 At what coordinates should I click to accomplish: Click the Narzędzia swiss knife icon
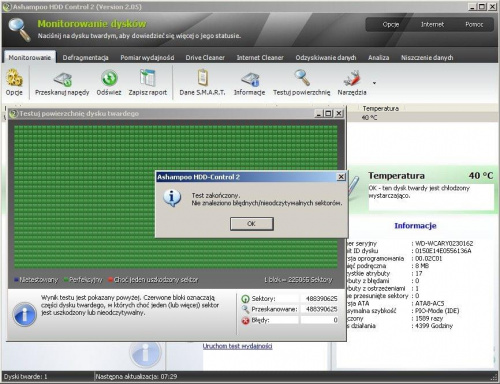tap(352, 79)
